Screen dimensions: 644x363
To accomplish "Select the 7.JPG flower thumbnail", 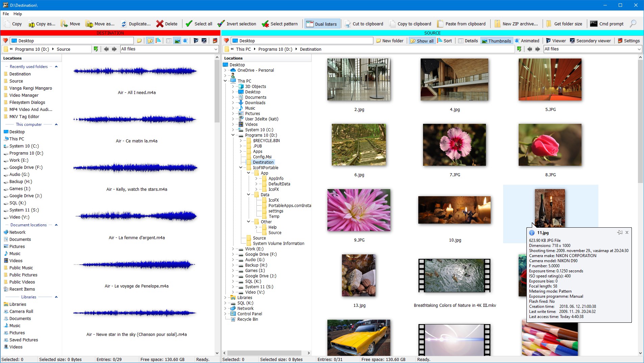I will click(x=454, y=145).
